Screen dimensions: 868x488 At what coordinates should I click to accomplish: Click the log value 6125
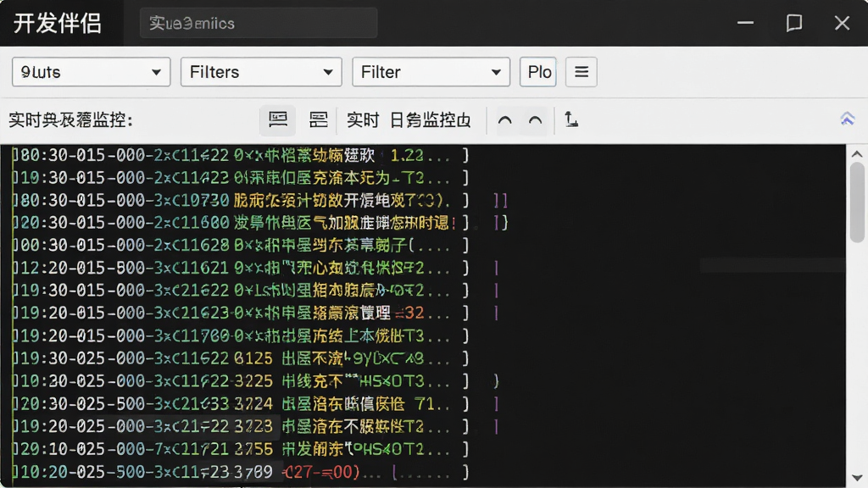(253, 358)
